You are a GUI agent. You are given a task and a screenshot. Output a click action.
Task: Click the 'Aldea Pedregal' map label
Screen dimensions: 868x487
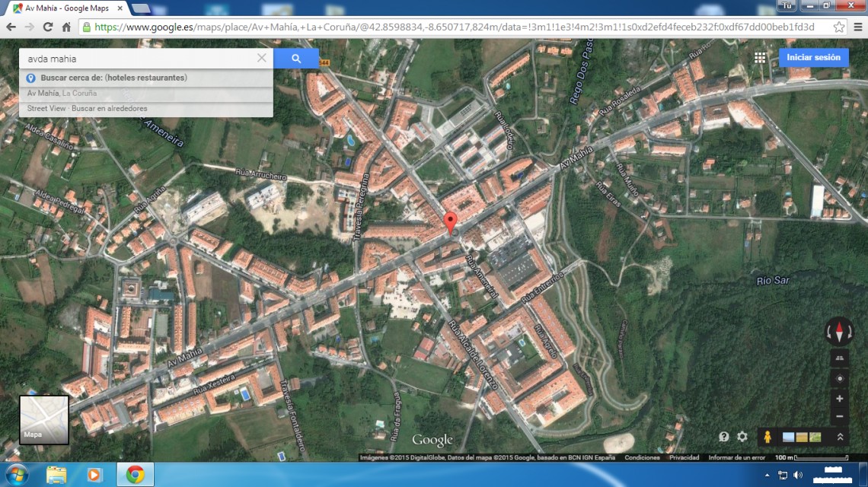(x=60, y=202)
